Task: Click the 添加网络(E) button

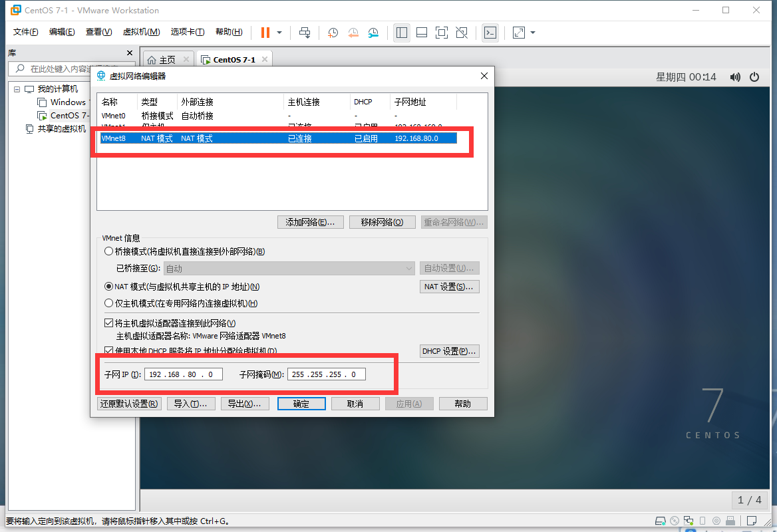Action: pyautogui.click(x=310, y=222)
